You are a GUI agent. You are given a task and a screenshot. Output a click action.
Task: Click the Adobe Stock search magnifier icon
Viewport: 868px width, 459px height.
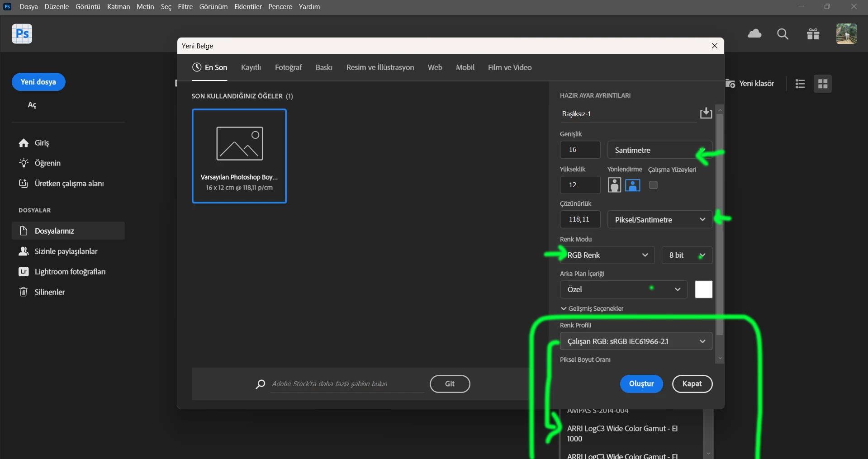(x=261, y=384)
